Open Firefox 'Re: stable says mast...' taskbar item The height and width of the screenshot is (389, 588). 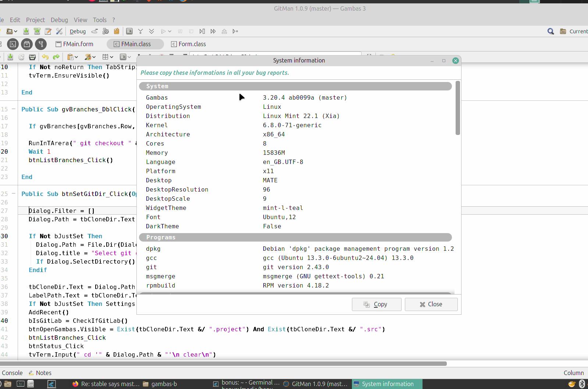[x=106, y=384]
